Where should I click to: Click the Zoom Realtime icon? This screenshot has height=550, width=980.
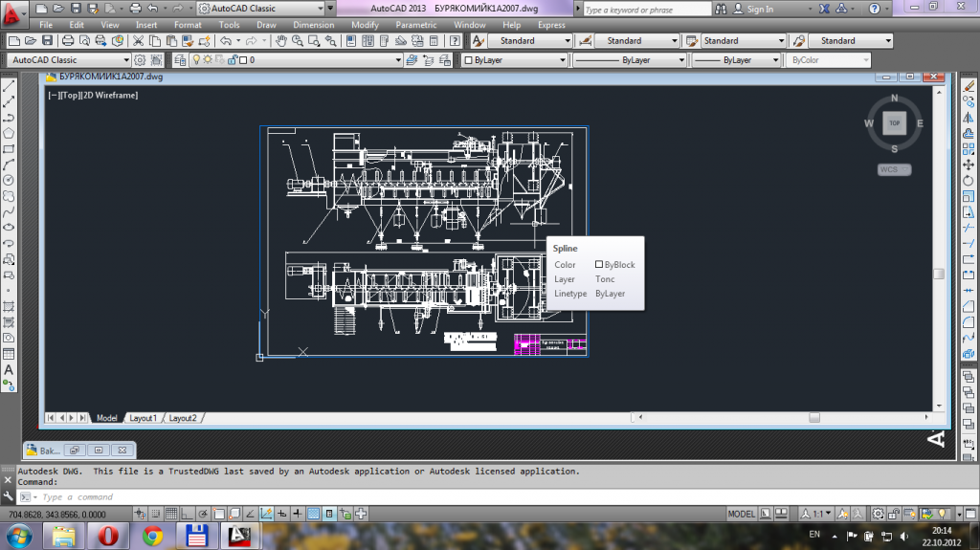(298, 40)
